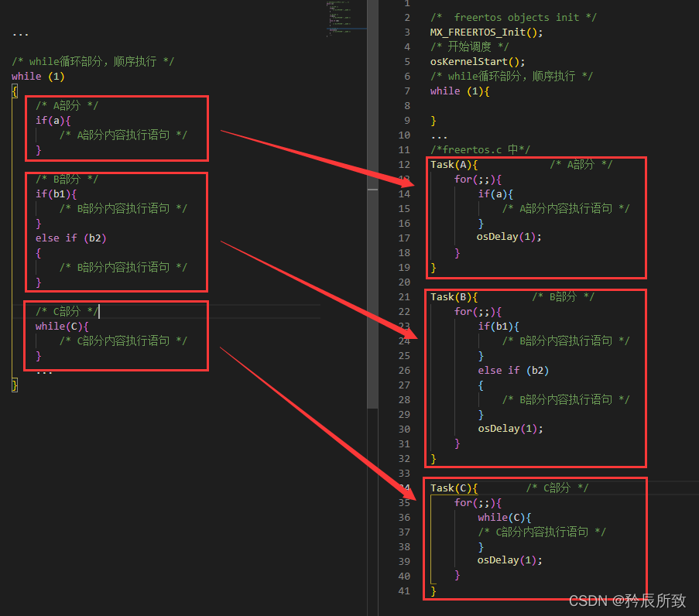Click 'while(C){' in left editor
This screenshot has width=699, height=616.
pyautogui.click(x=62, y=327)
